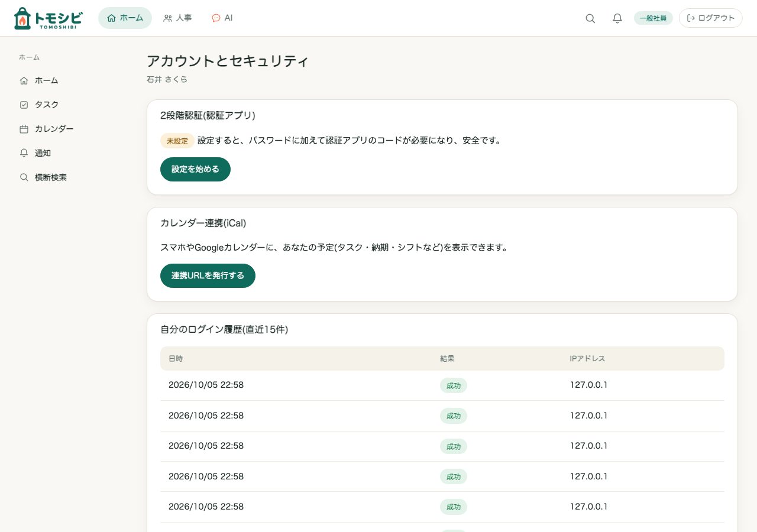Click the user name 石井 さくら

tap(167, 79)
